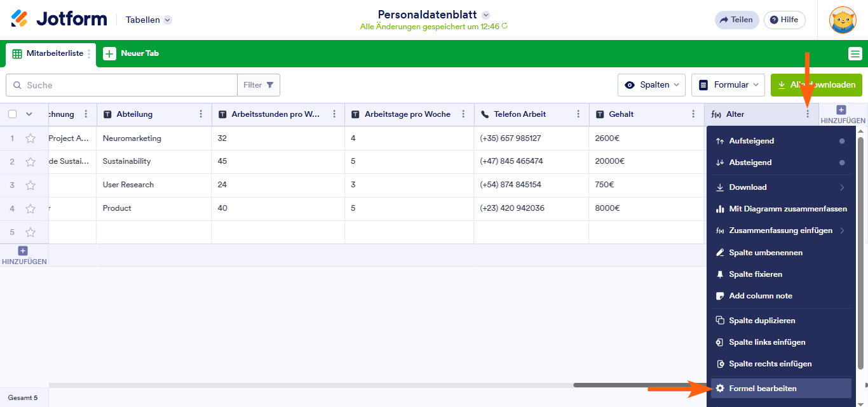
Task: Star the first row
Action: pyautogui.click(x=31, y=138)
